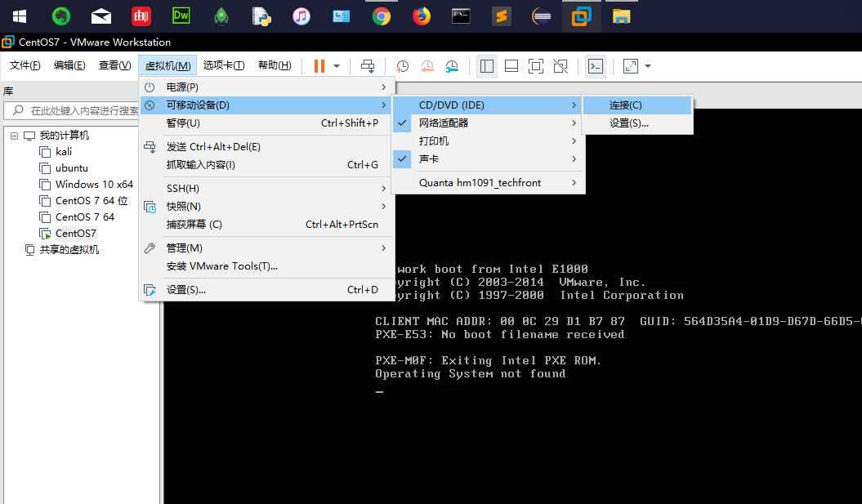Collapse the 我的计算机 tree node

(x=14, y=136)
